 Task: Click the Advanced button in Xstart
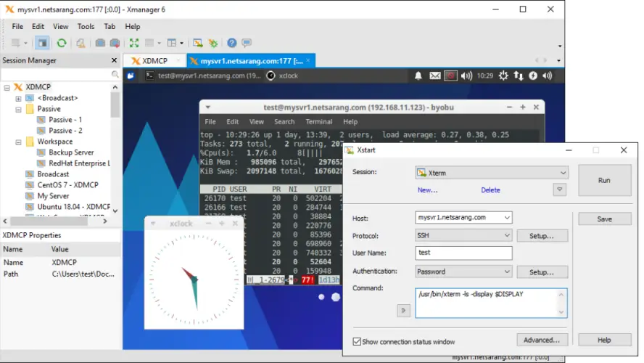pyautogui.click(x=542, y=340)
